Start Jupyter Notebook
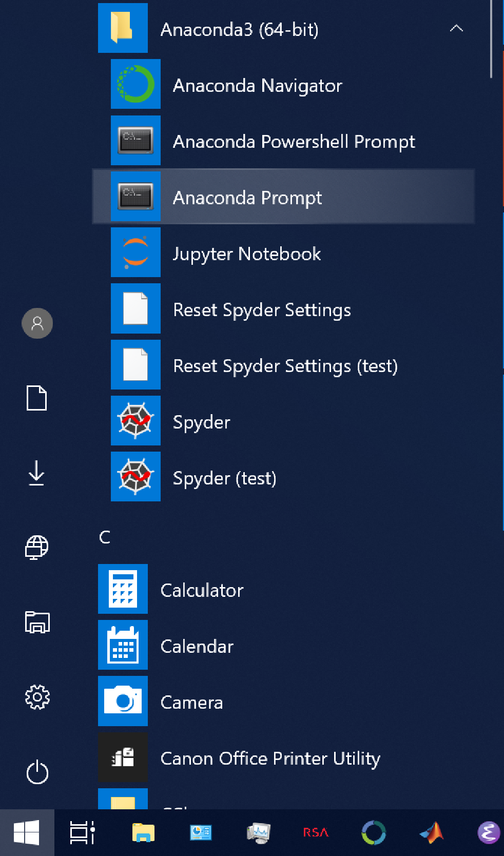 [283, 252]
